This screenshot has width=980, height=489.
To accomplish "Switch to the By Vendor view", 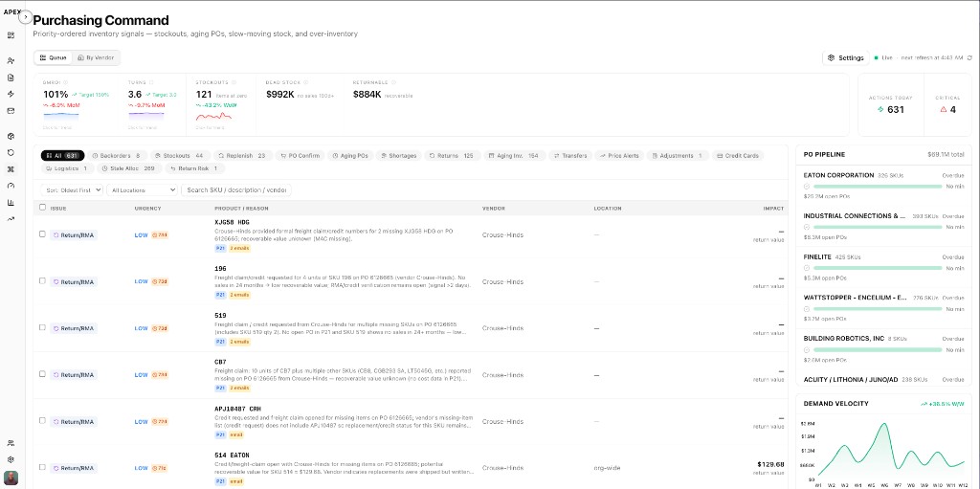I will coord(96,57).
